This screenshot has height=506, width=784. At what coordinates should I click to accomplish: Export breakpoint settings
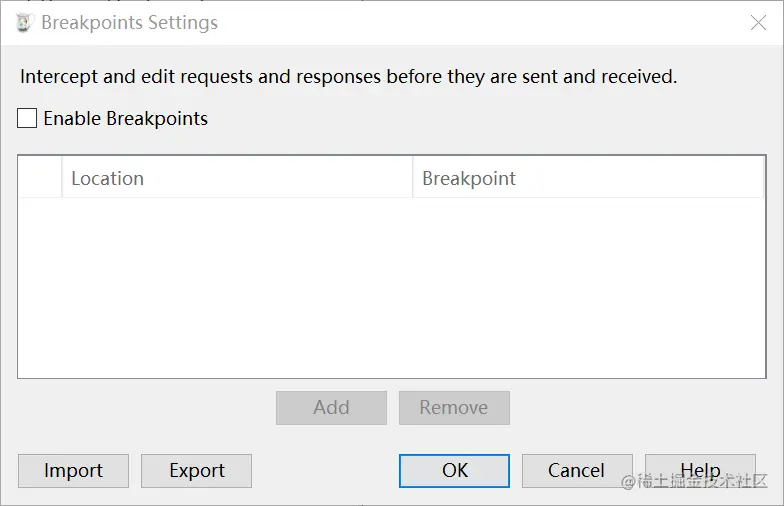click(x=196, y=471)
